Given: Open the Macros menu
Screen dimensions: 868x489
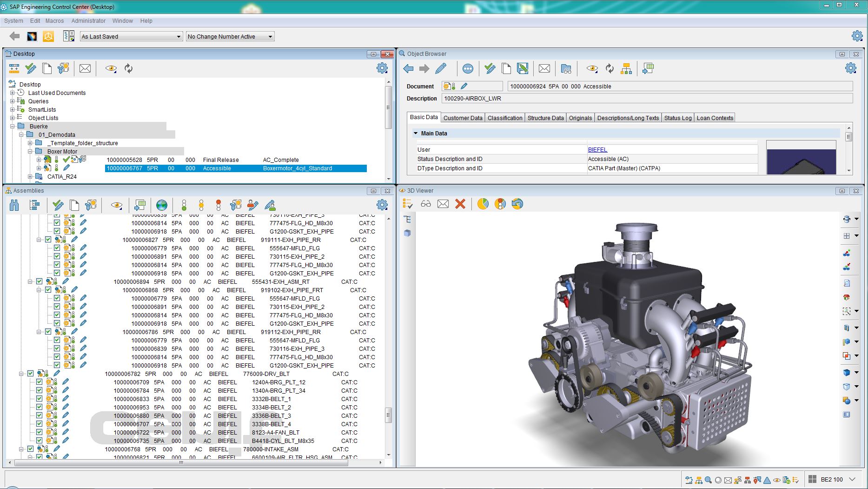Looking at the screenshot, I should point(54,21).
